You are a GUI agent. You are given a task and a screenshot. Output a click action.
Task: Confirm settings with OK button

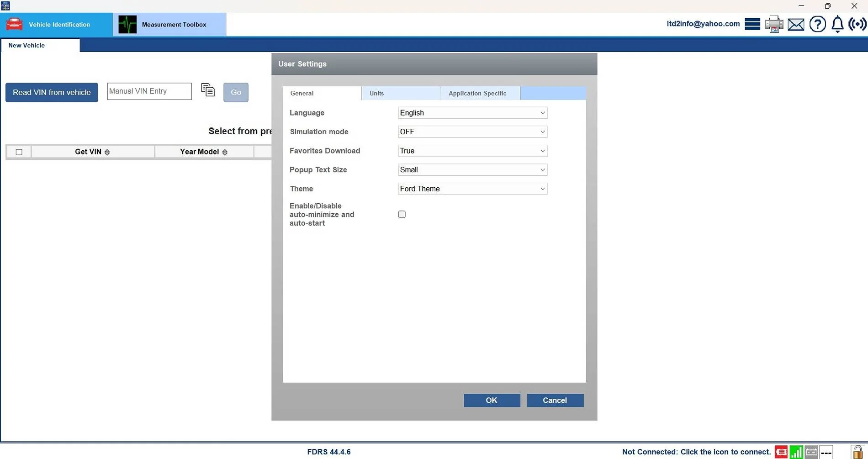coord(492,400)
